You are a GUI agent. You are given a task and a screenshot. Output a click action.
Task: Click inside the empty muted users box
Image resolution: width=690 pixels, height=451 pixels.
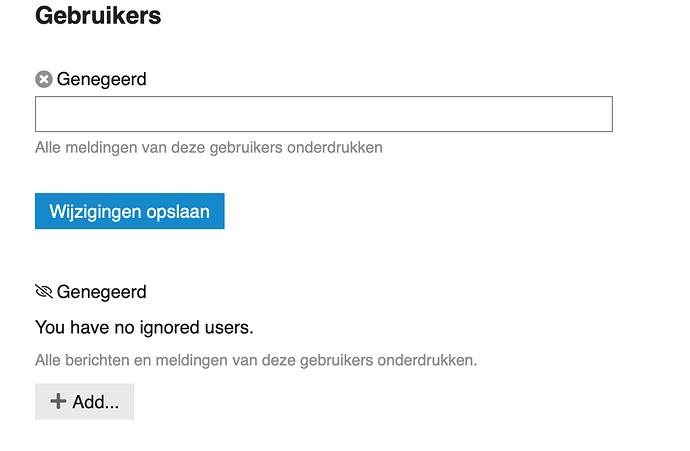click(x=324, y=114)
